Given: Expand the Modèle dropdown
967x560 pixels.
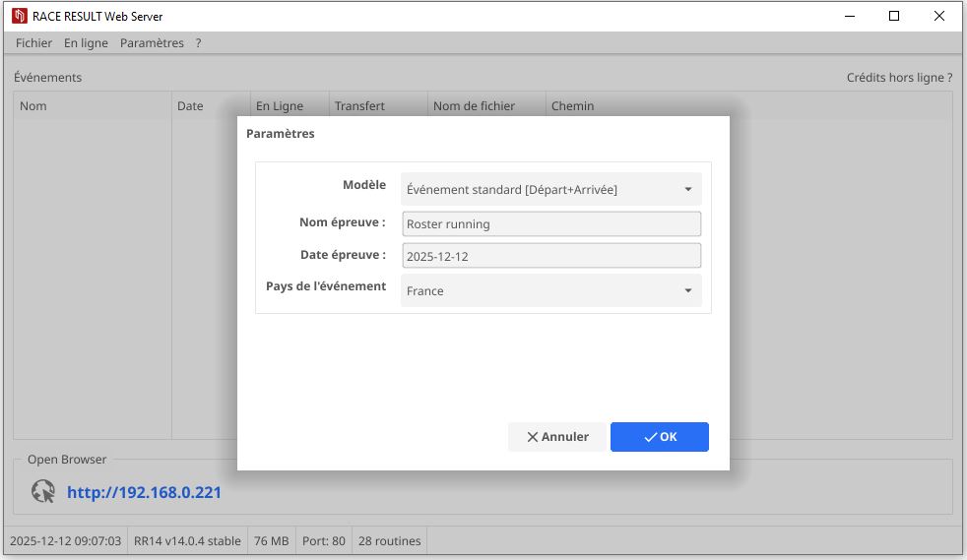Looking at the screenshot, I should [x=551, y=189].
